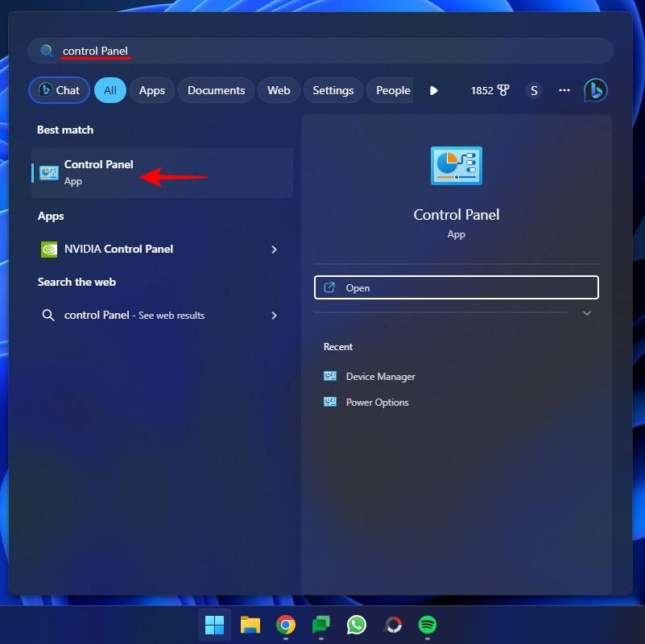645x644 pixels.
Task: Click the more options ellipsis icon
Action: [564, 90]
